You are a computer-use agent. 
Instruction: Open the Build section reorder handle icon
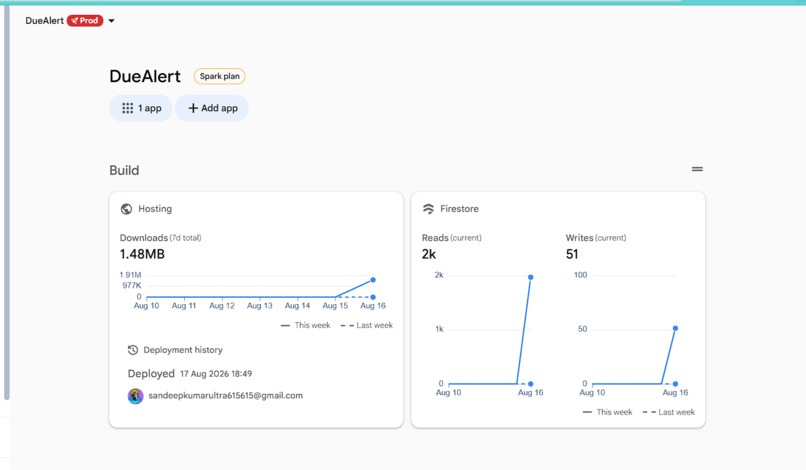(697, 169)
